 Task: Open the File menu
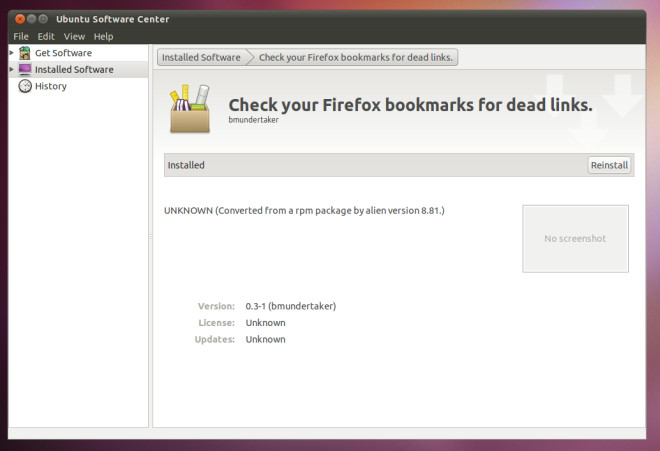click(21, 37)
